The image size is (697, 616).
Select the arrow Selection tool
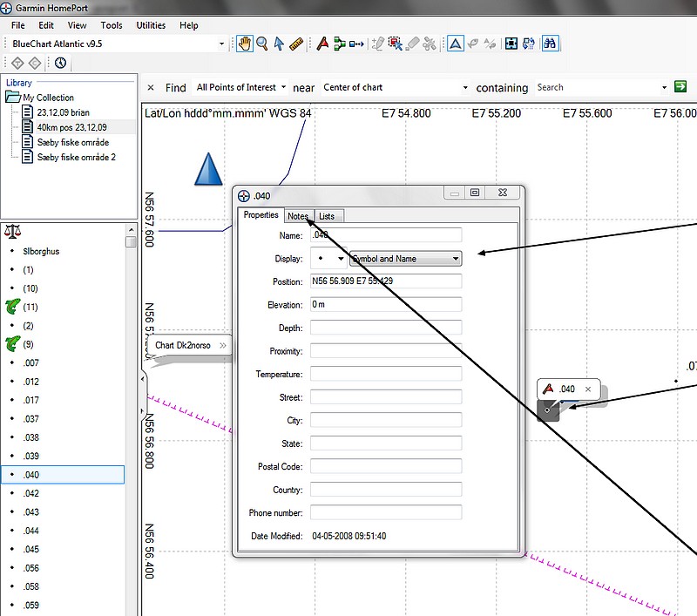point(279,44)
